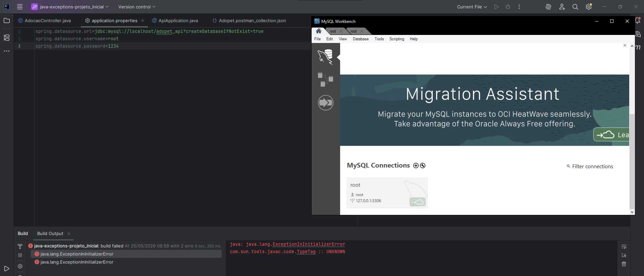
Task: Open the Run tool window icon
Action: [x=7, y=269]
